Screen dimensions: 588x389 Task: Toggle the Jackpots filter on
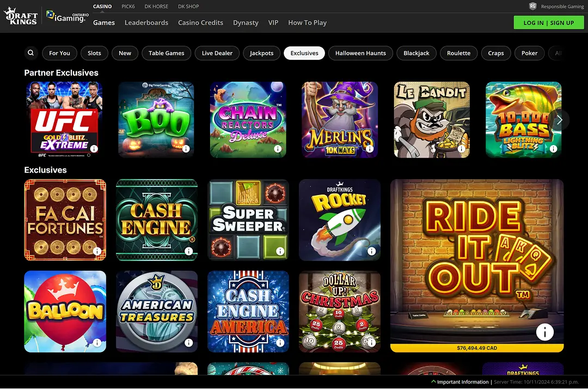click(261, 53)
